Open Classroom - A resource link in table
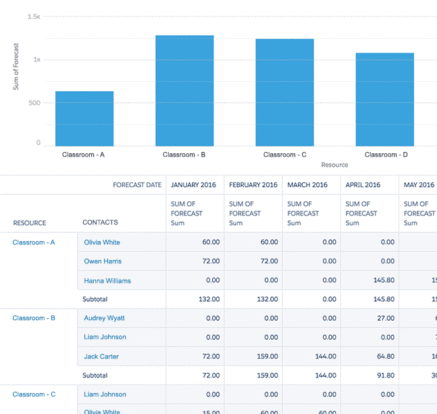 click(34, 242)
